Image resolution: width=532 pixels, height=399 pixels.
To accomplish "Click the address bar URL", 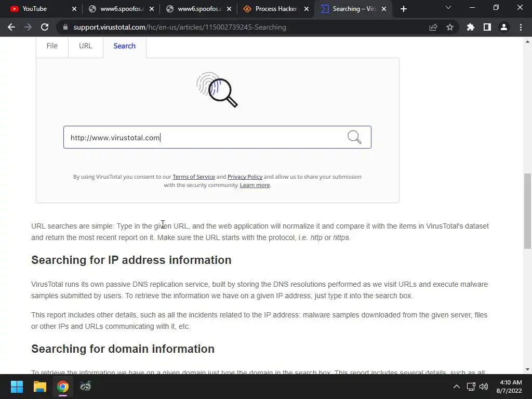I will tap(179, 27).
